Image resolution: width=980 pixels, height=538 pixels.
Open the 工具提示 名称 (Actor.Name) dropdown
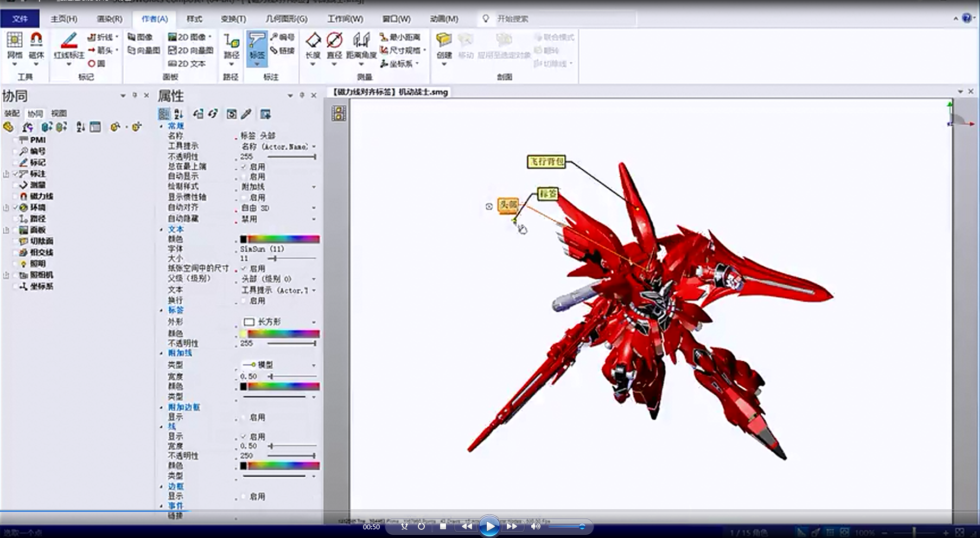[x=314, y=146]
